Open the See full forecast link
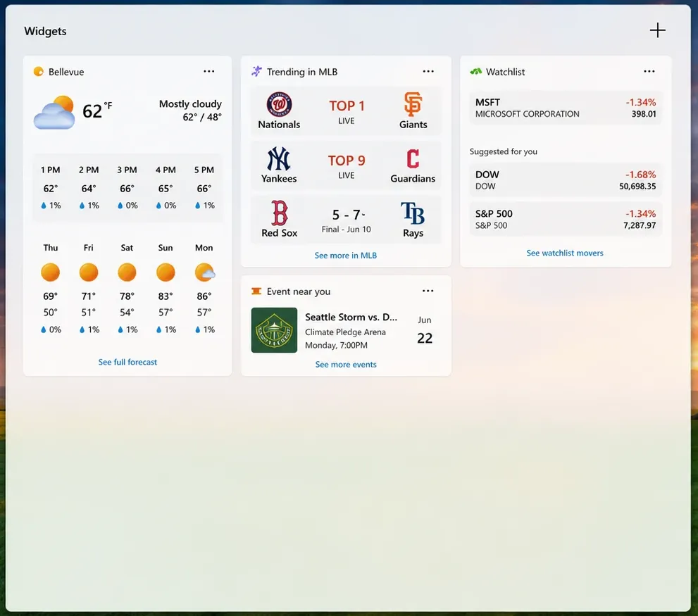The width and height of the screenshot is (698, 616). (x=127, y=363)
